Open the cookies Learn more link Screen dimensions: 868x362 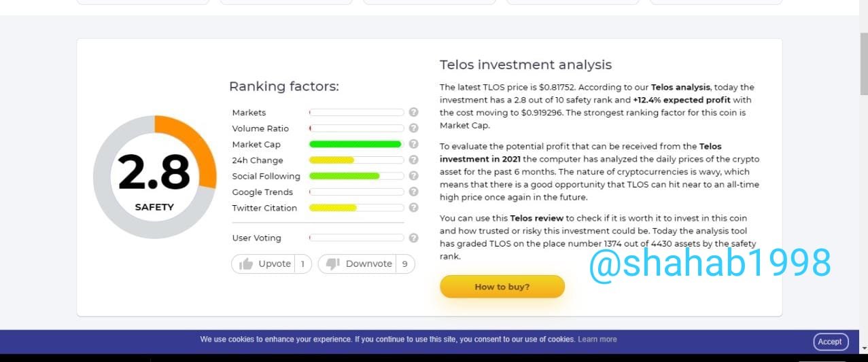pyautogui.click(x=597, y=340)
